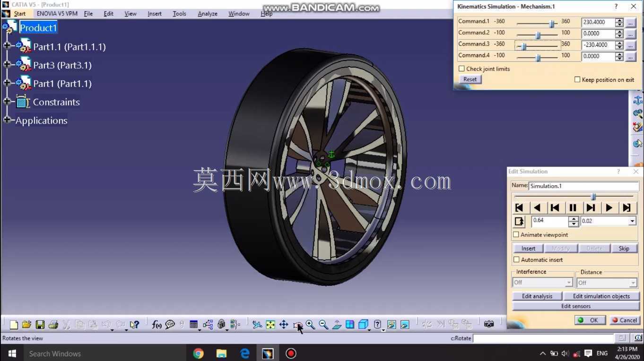Jump to simulation end
The width and height of the screenshot is (644, 361).
(627, 208)
